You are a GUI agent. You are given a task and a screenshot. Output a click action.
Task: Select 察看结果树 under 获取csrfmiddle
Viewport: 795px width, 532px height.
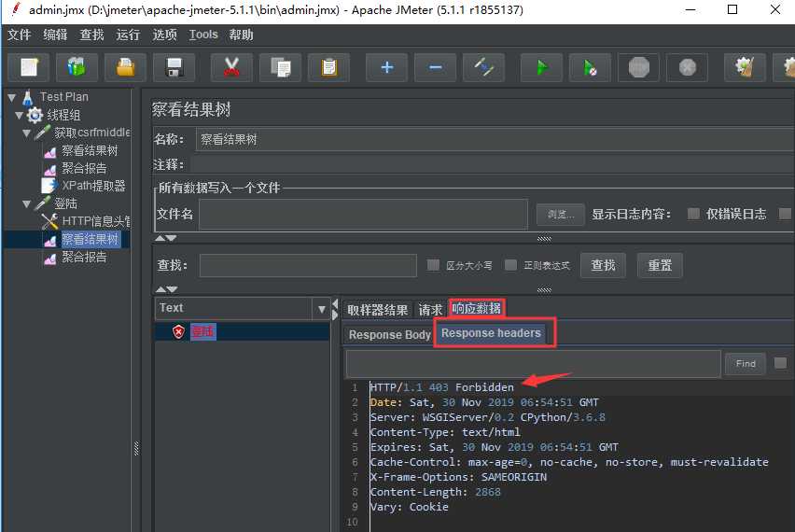tap(90, 150)
